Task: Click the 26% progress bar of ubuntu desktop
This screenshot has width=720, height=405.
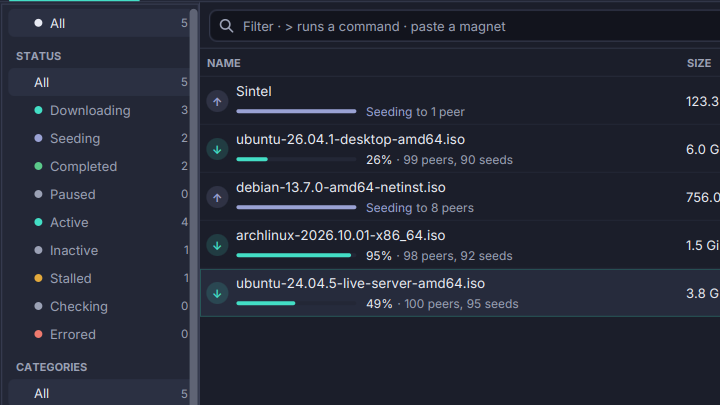Action: click(x=296, y=159)
